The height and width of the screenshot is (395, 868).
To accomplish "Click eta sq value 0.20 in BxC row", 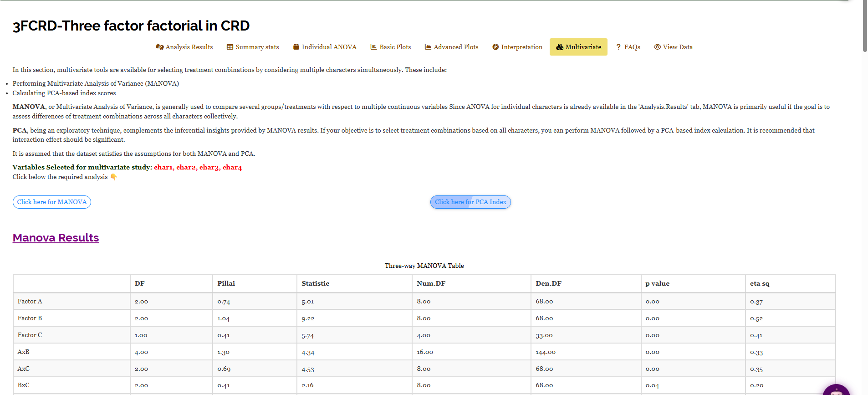I will pyautogui.click(x=757, y=385).
